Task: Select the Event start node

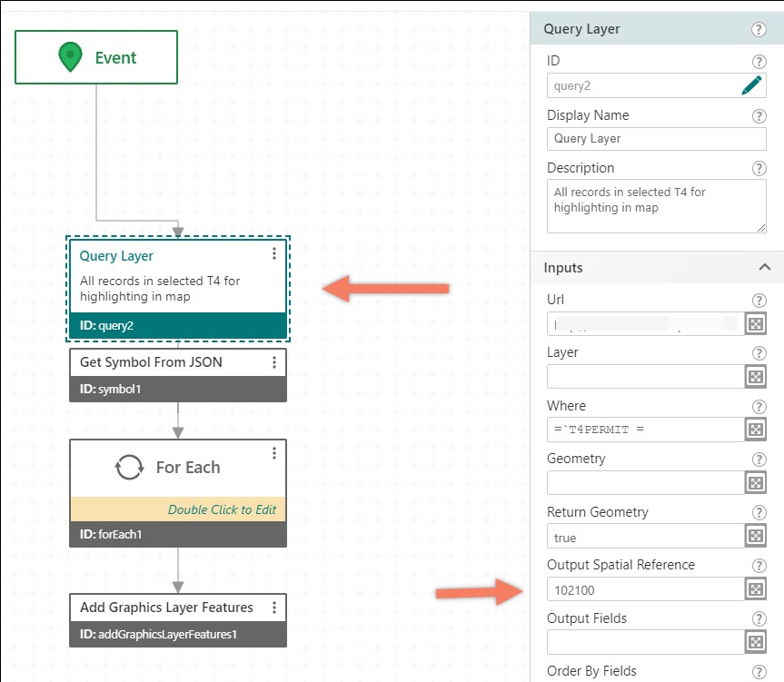Action: 96,57
